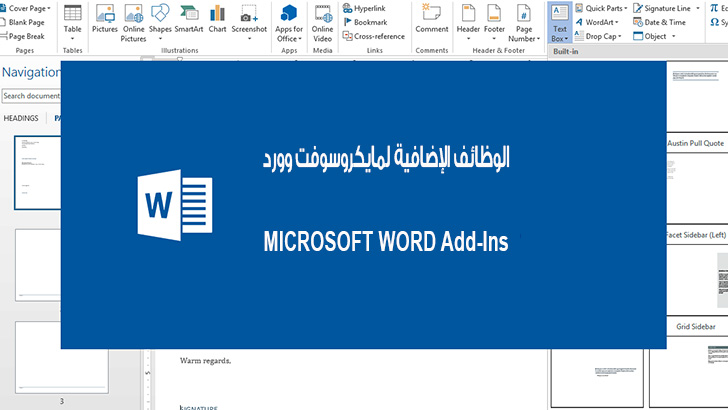Image resolution: width=728 pixels, height=410 pixels.
Task: Insert a Cover Page
Action: (26, 8)
